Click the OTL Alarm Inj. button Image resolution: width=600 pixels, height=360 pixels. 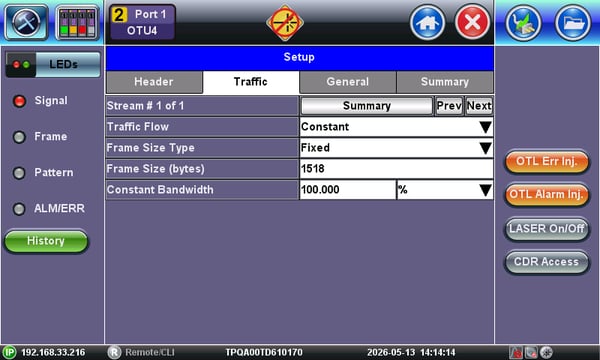pos(546,195)
